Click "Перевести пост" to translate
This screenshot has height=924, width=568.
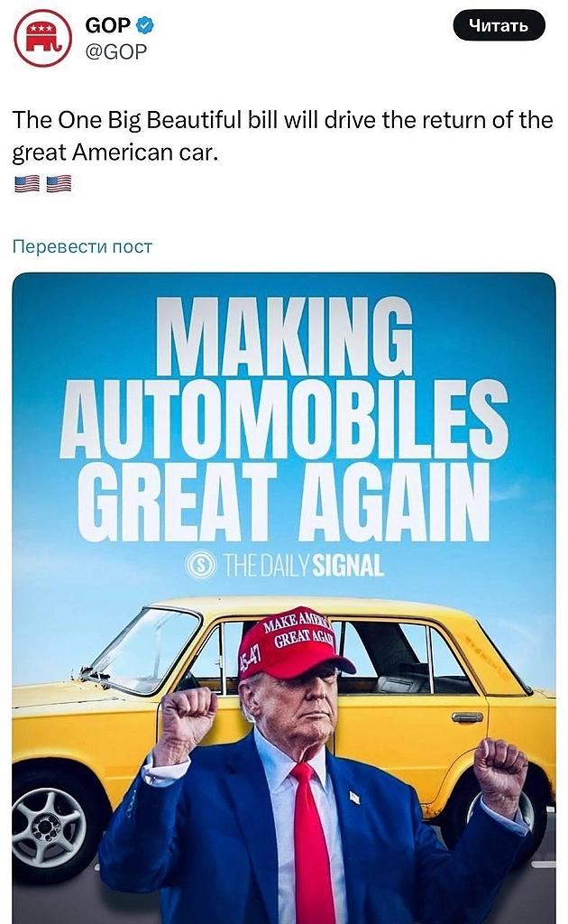point(82,246)
